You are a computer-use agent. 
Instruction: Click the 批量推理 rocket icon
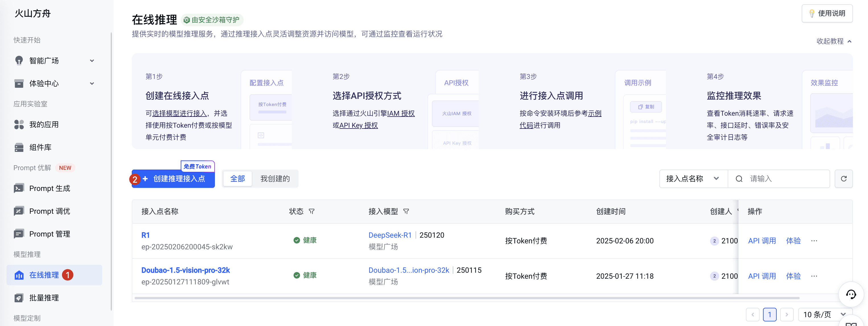[x=19, y=298]
